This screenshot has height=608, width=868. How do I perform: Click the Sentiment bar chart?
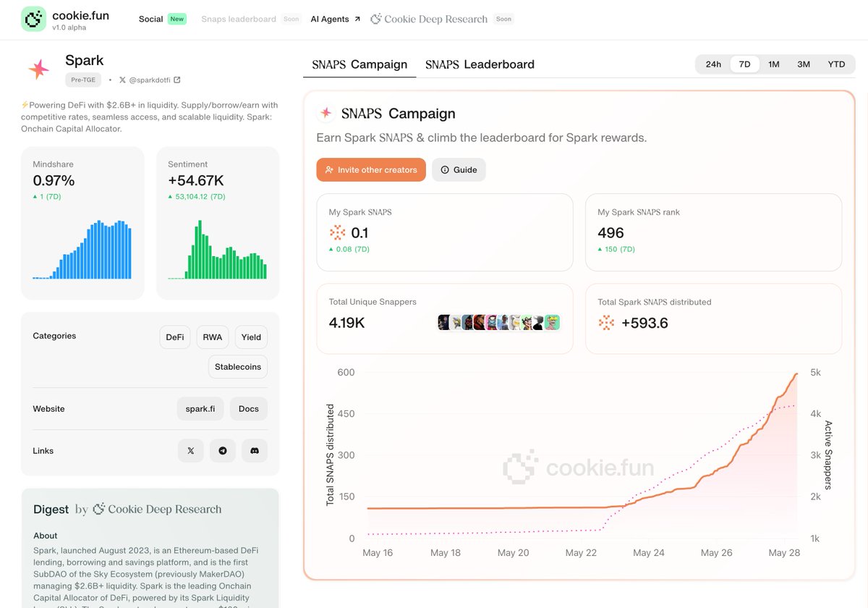point(218,250)
